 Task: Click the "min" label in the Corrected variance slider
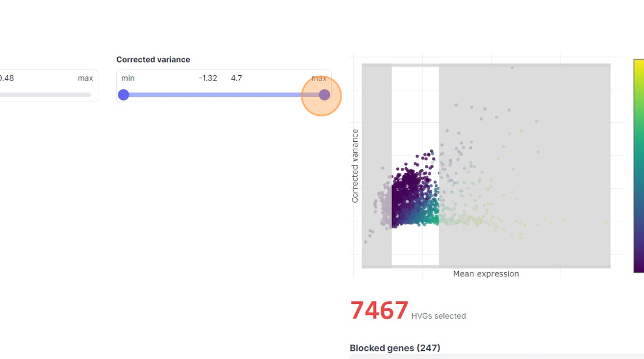[128, 78]
